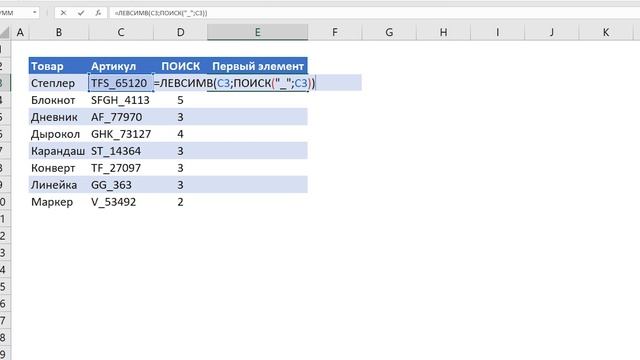Viewport: 640px width, 360px height.
Task: Select the cell 'V_53492'
Action: pos(121,202)
